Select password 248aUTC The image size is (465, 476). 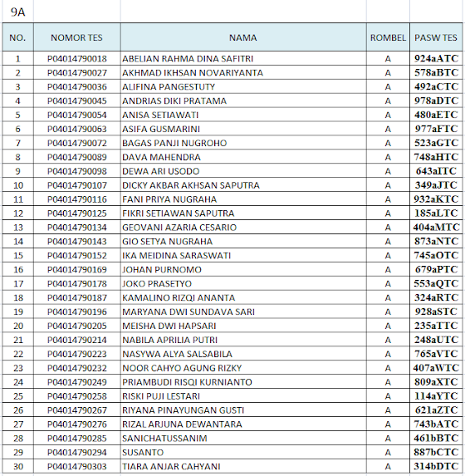click(436, 340)
